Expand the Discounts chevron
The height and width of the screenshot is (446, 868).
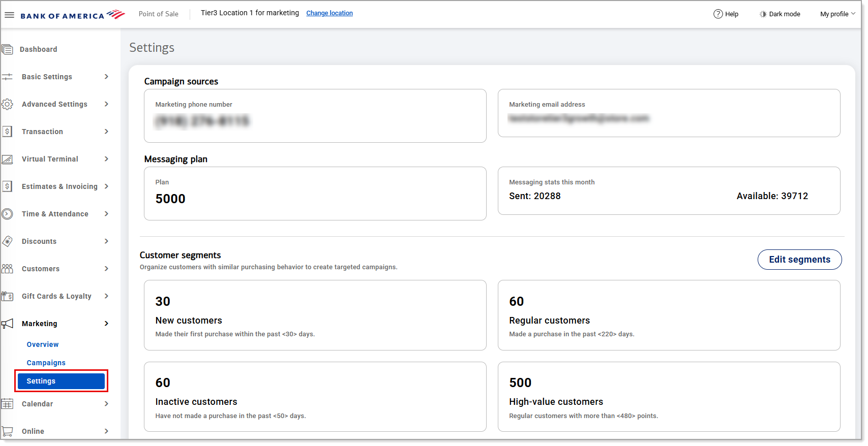click(x=106, y=241)
